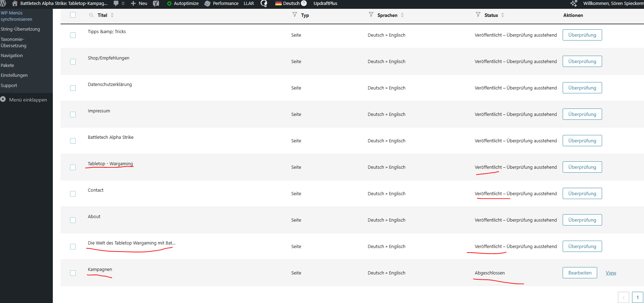
Task: Collapse menu via Menü einklappen arrow icon
Action: click(x=3, y=99)
